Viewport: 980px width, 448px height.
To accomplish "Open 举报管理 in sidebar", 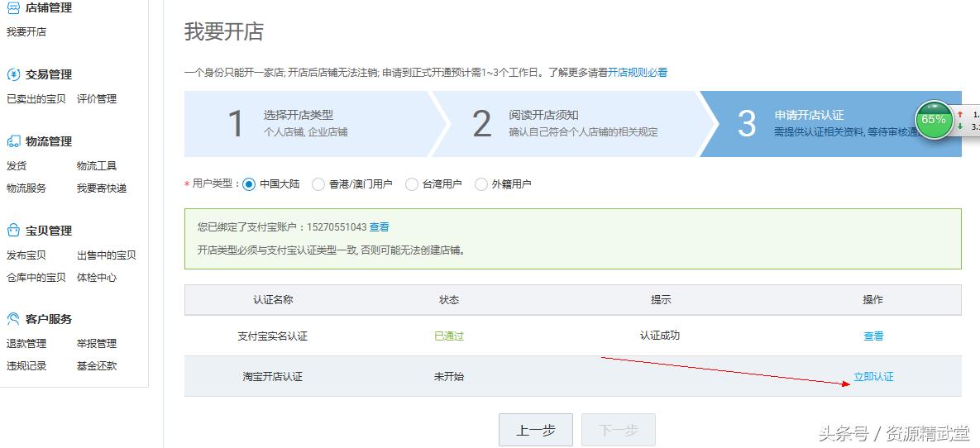I will (97, 344).
